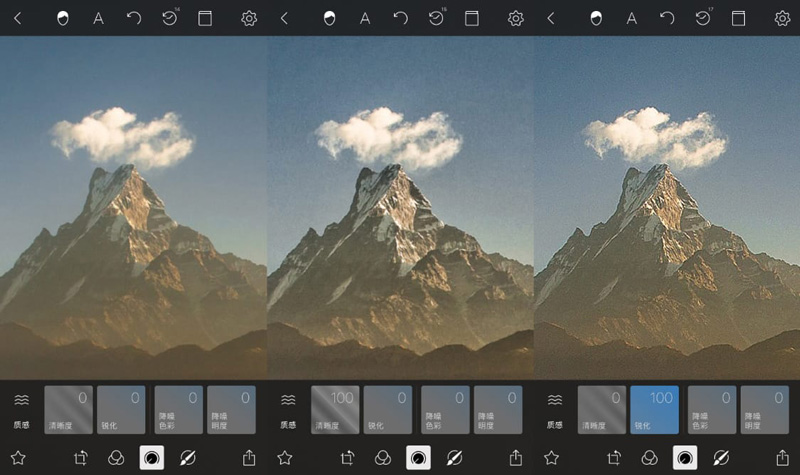Open color filters icon in the middle screen
The image size is (800, 475).
[x=383, y=457]
